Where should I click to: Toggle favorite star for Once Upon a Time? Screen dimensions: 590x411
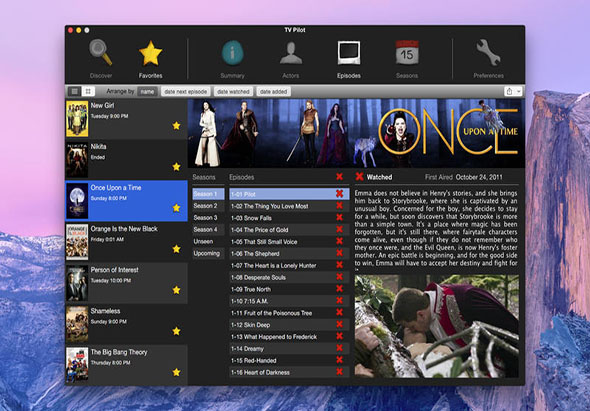(176, 208)
